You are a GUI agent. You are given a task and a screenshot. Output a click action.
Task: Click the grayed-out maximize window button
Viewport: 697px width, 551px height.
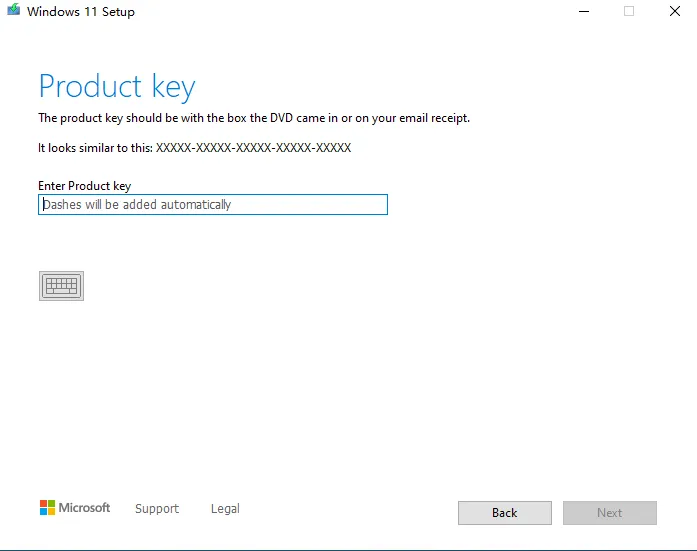629,11
